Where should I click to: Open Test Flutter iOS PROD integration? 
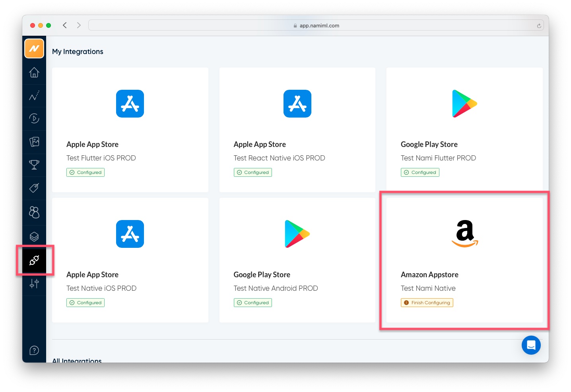pyautogui.click(x=130, y=130)
